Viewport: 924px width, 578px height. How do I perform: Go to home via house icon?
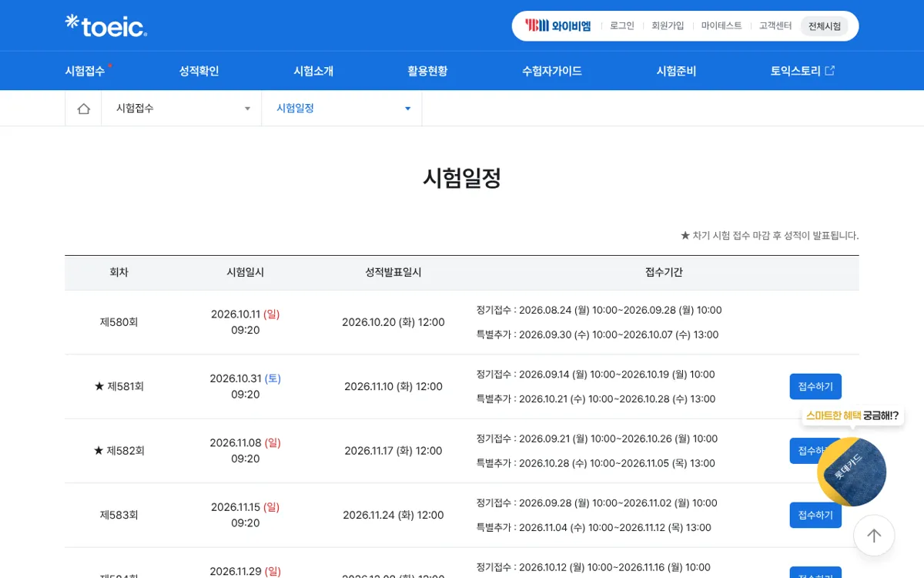tap(83, 109)
